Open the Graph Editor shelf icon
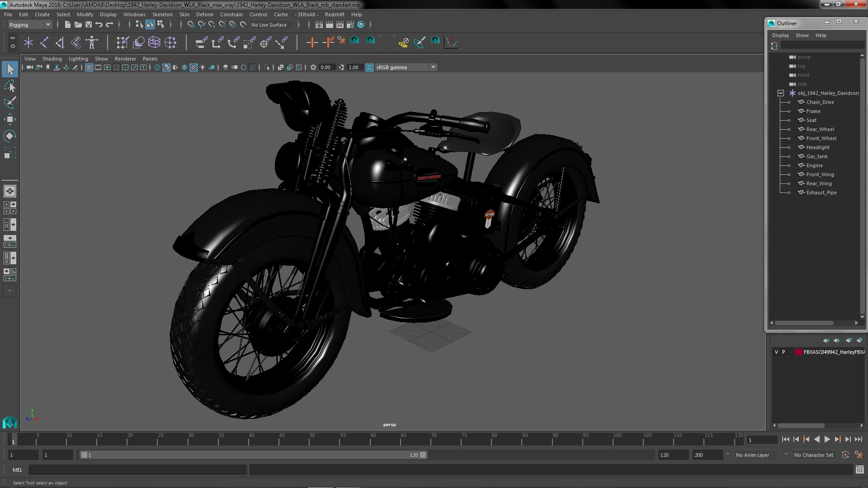This screenshot has width=868, height=488. pyautogui.click(x=451, y=42)
